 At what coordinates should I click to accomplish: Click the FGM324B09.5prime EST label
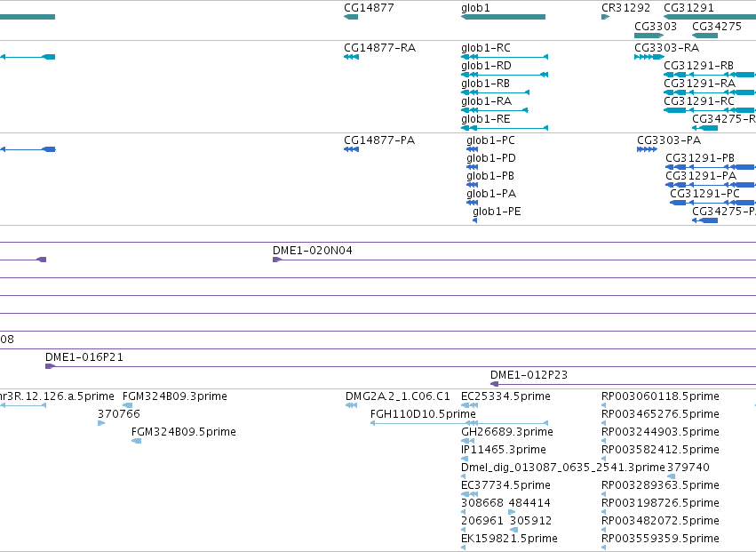(x=184, y=432)
